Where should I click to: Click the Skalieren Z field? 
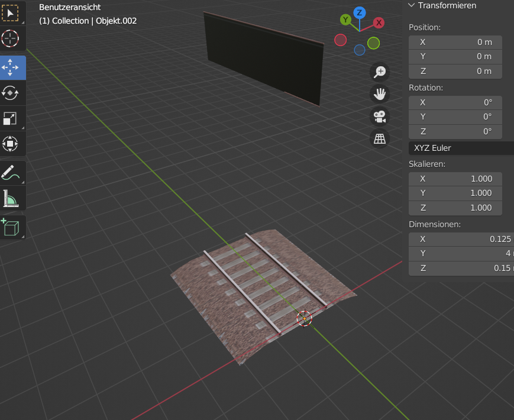(455, 208)
